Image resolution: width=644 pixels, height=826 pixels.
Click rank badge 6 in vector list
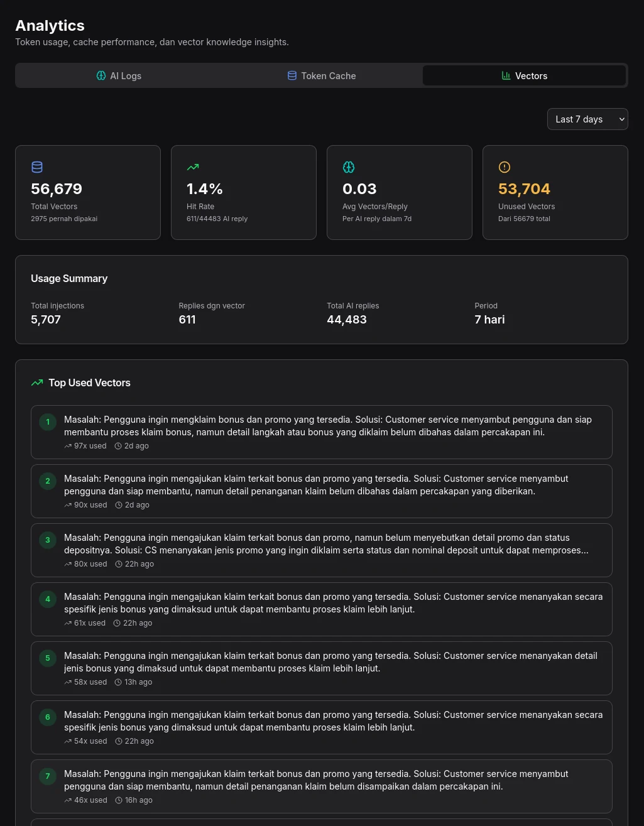48,717
